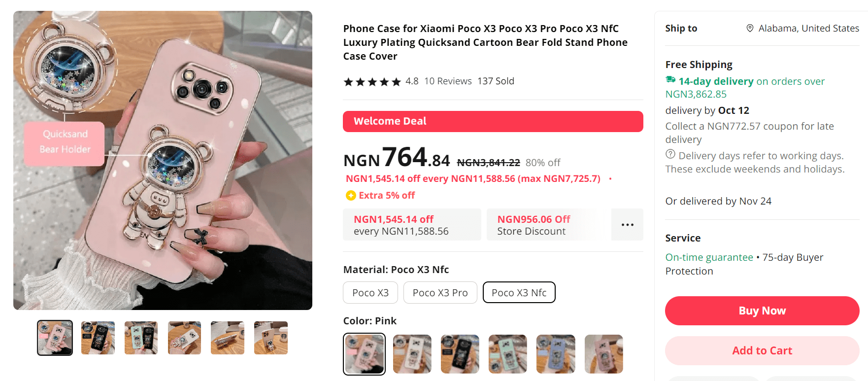The image size is (868, 381).
Task: View the last gallery thumbnail with bear stand
Action: click(x=271, y=338)
